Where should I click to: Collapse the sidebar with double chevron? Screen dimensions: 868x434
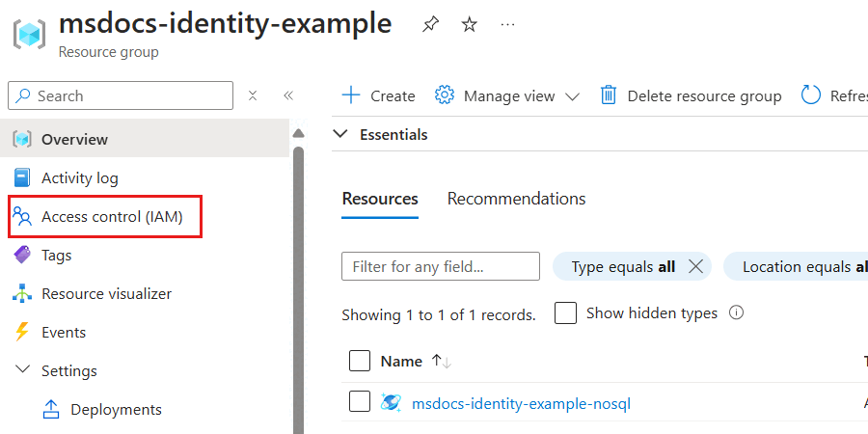click(x=287, y=95)
